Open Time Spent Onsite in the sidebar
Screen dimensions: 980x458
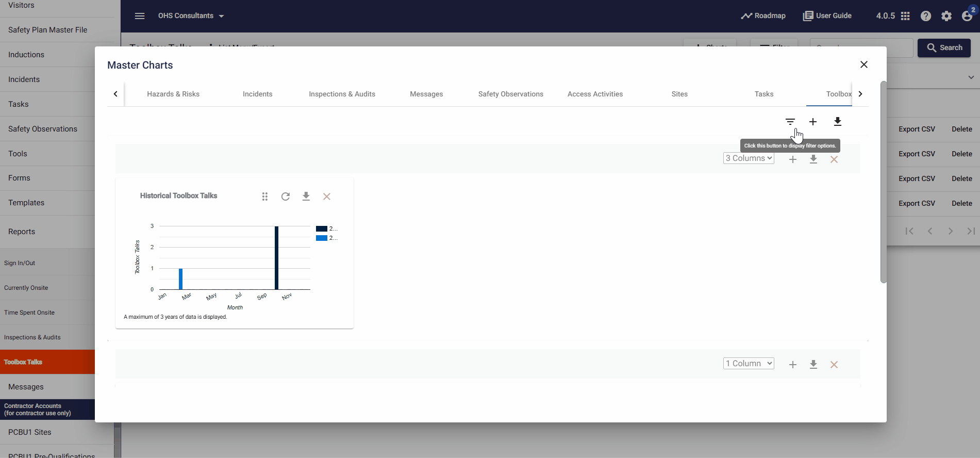pos(29,313)
